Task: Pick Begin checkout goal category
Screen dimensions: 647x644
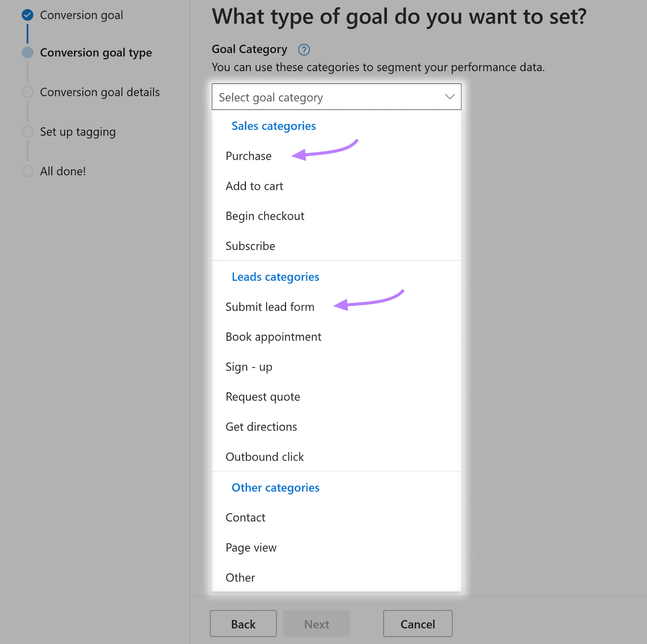Action: (265, 216)
